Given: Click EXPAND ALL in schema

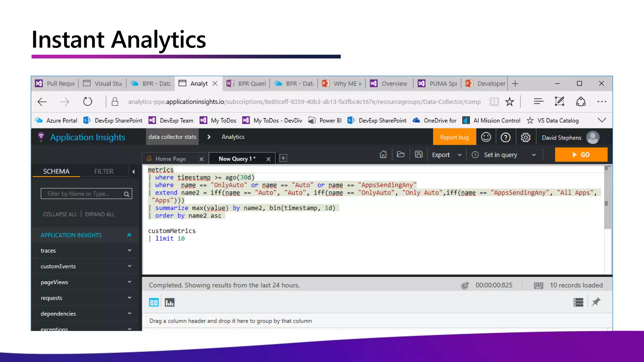Looking at the screenshot, I should [100, 214].
